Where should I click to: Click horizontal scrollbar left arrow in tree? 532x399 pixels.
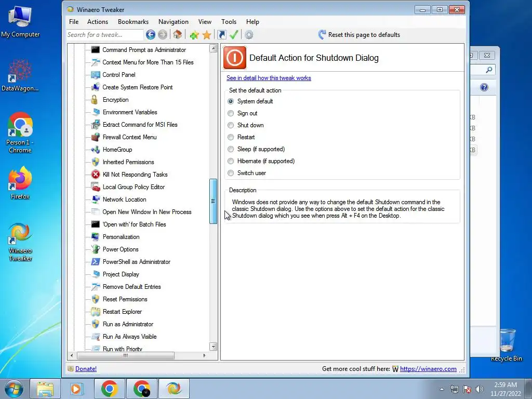coord(71,355)
